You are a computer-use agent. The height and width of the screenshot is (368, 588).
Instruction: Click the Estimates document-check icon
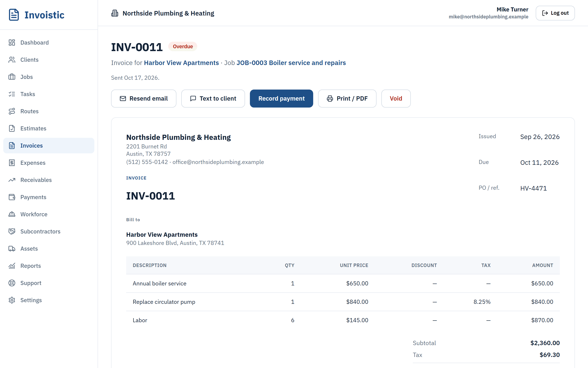pyautogui.click(x=12, y=128)
